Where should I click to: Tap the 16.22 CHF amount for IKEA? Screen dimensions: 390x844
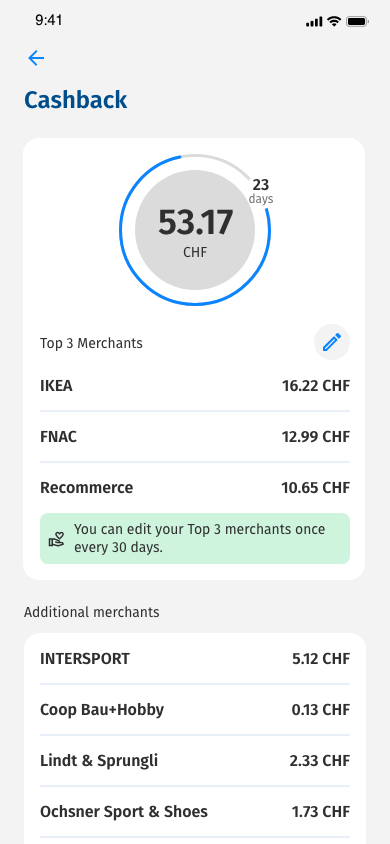[x=316, y=386]
